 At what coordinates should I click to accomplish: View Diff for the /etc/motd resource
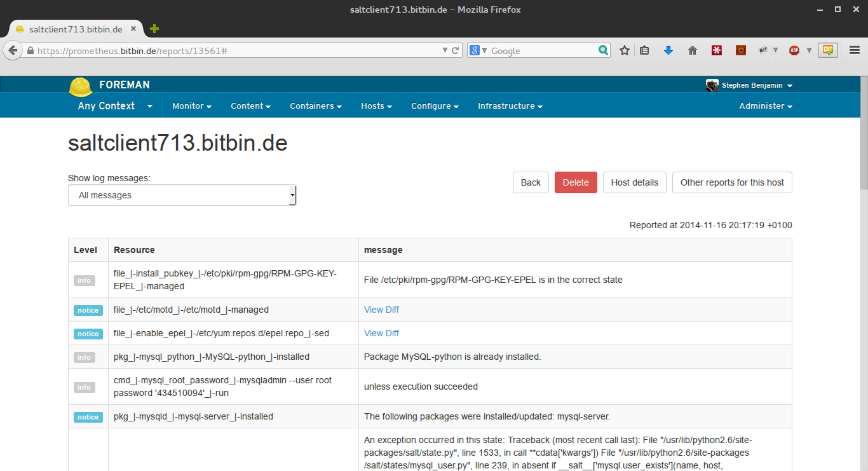pyautogui.click(x=381, y=310)
